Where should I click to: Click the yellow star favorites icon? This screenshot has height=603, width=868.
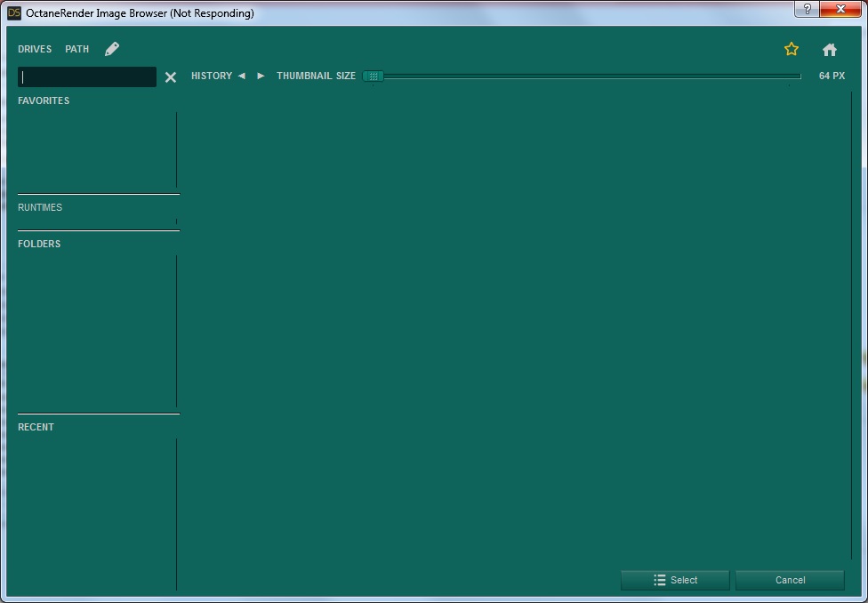click(791, 49)
